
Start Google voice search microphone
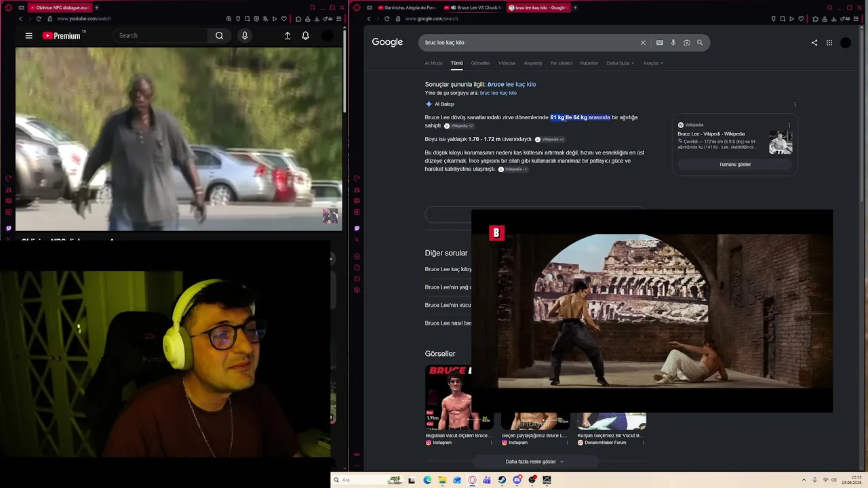tap(673, 43)
